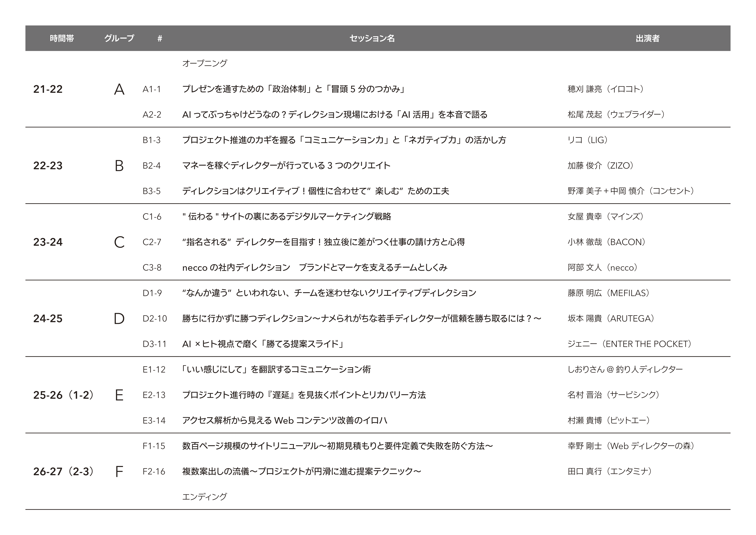Select the アクセス解析 Webコンテンツ改善 title
756x535 pixels.
(x=285, y=421)
